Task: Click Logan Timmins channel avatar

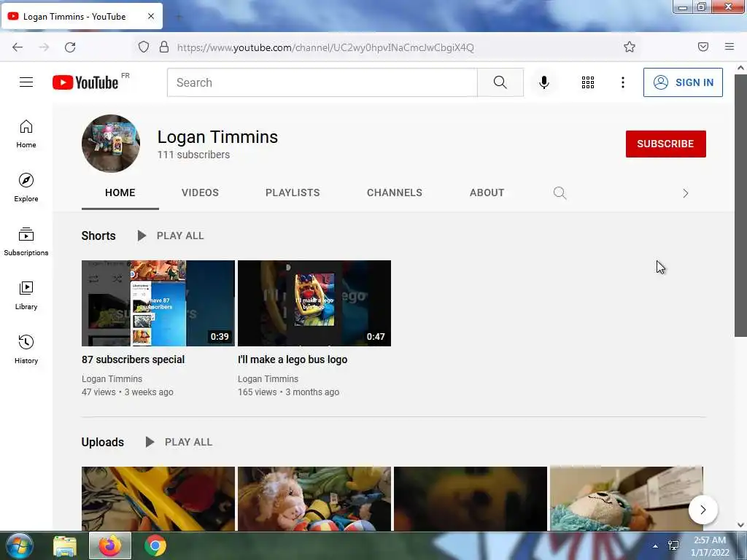Action: point(111,144)
